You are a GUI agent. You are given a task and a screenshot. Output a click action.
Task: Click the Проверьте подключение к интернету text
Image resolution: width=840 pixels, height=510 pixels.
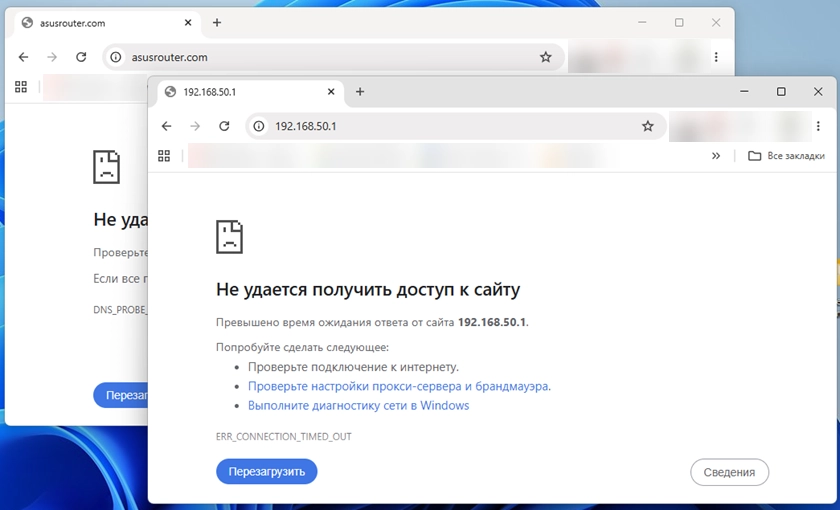pyautogui.click(x=353, y=367)
